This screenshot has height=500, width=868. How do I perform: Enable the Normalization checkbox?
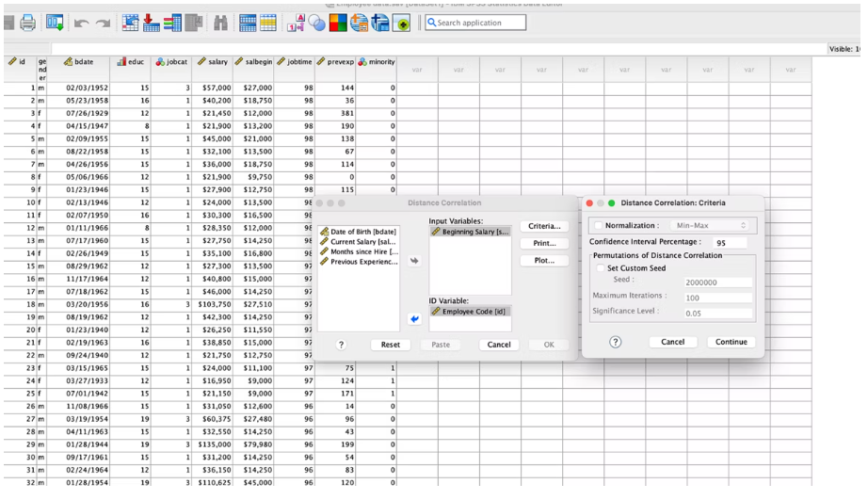coord(599,225)
